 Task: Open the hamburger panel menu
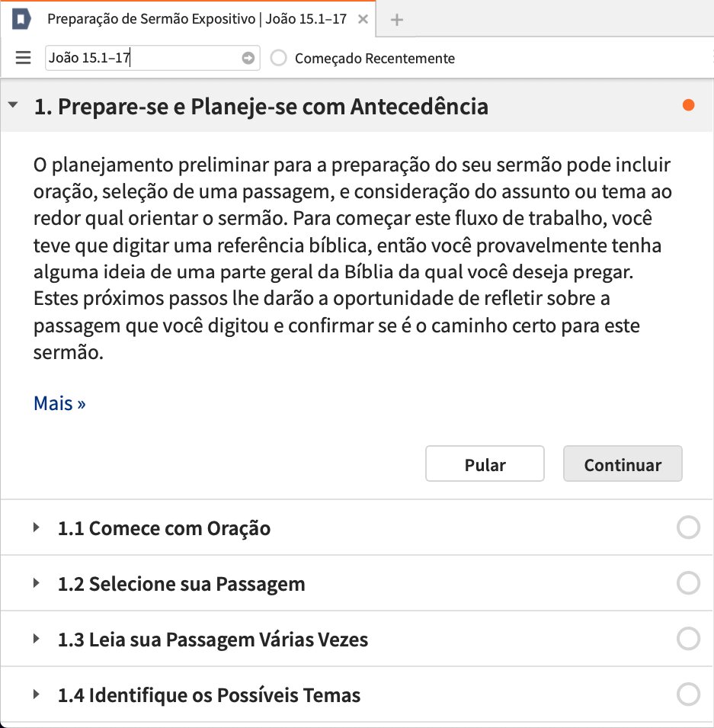pos(23,58)
